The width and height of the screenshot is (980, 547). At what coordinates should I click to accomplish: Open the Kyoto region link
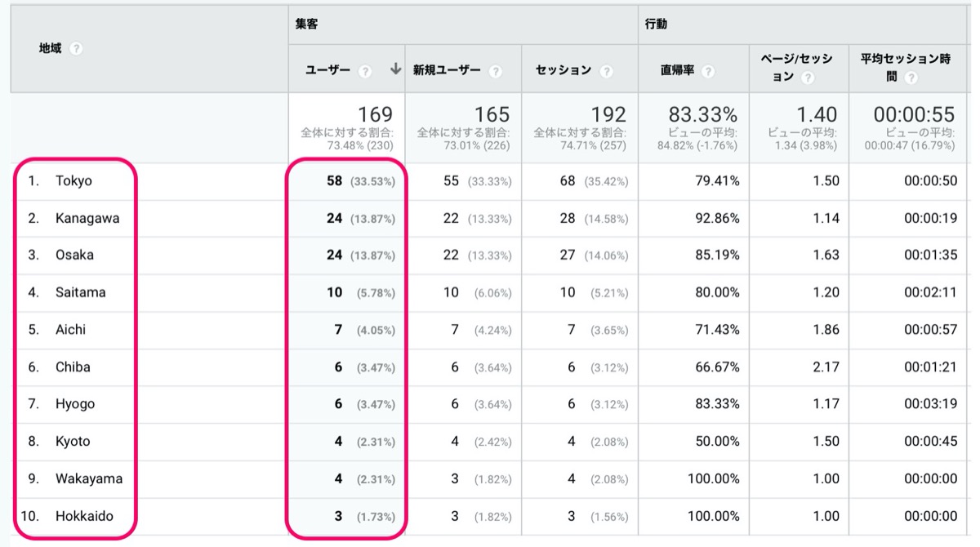pyautogui.click(x=73, y=442)
